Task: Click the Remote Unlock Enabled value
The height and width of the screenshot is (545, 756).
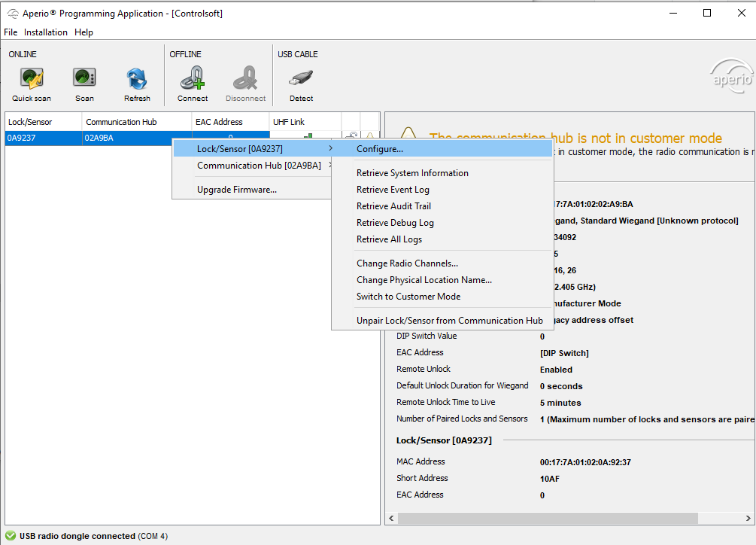Action: [556, 370]
